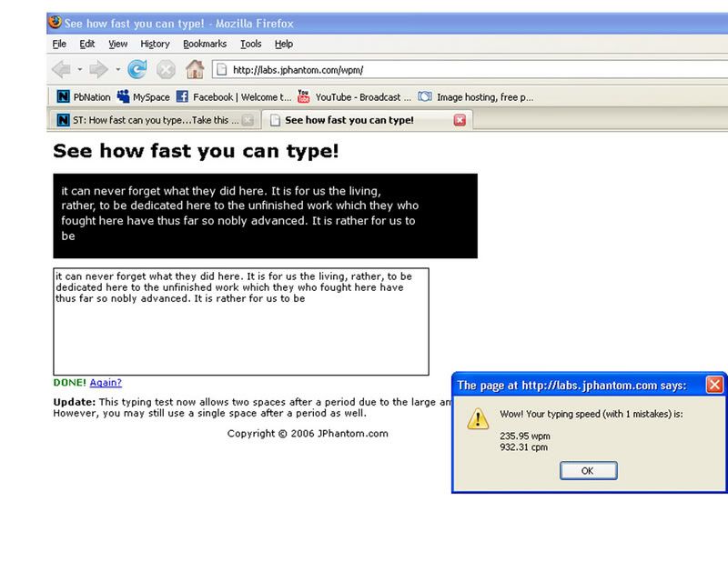Click the 932.31 cpm result text

click(523, 447)
